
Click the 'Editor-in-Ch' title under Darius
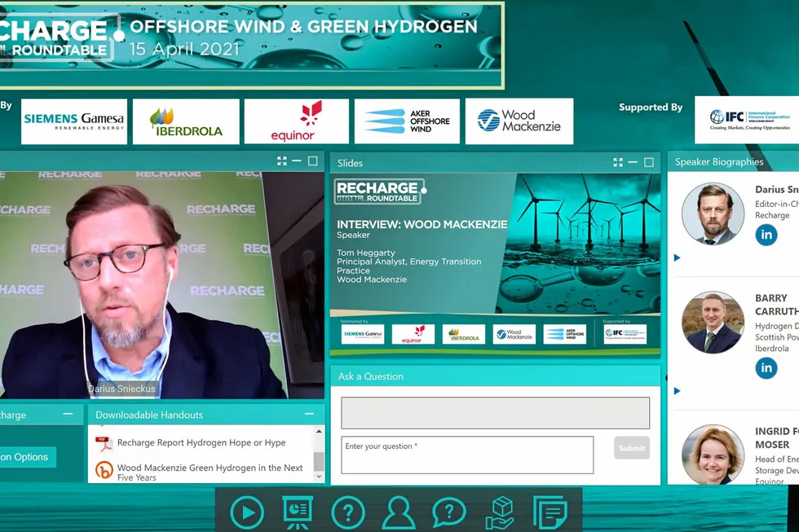click(777, 204)
